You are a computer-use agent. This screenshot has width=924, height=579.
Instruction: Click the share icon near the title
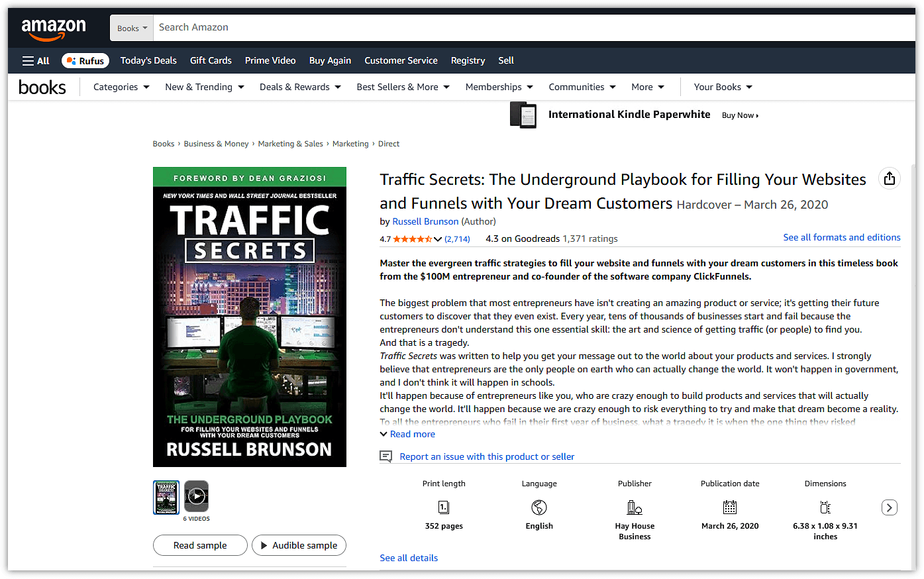coord(889,178)
